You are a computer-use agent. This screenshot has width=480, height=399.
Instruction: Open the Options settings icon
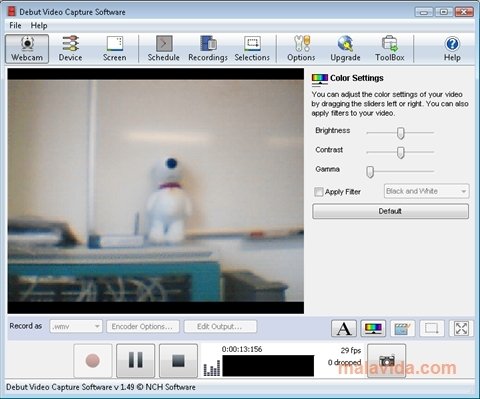(301, 49)
